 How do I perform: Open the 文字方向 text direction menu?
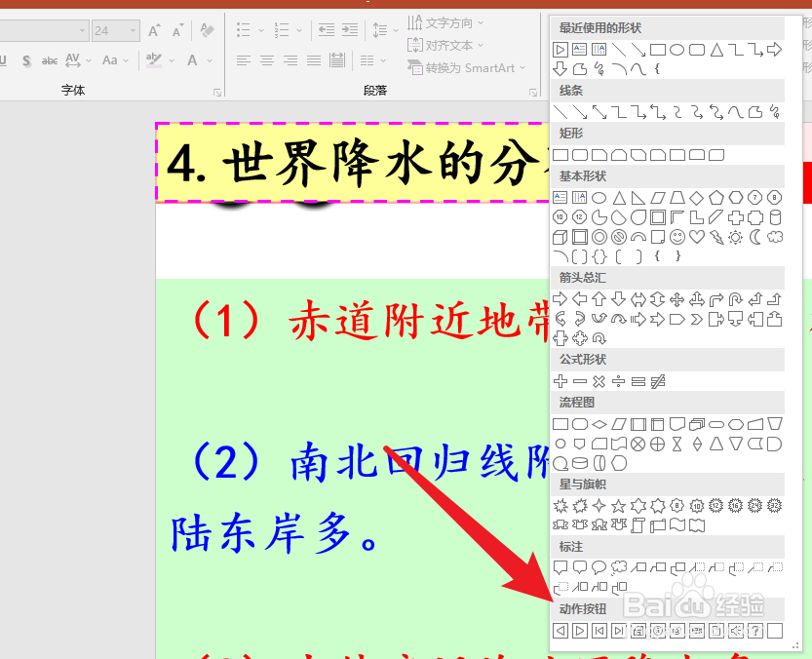[x=445, y=22]
